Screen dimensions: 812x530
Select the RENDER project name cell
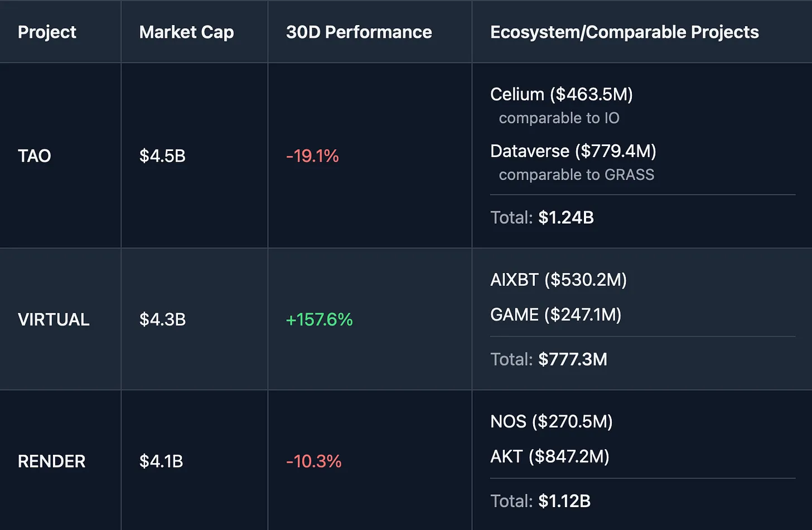51,461
